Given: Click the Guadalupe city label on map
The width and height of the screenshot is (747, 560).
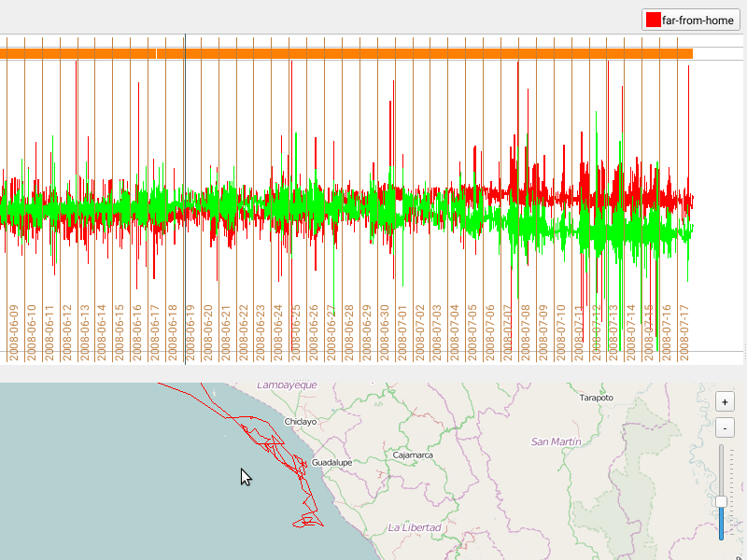Looking at the screenshot, I should [x=332, y=462].
